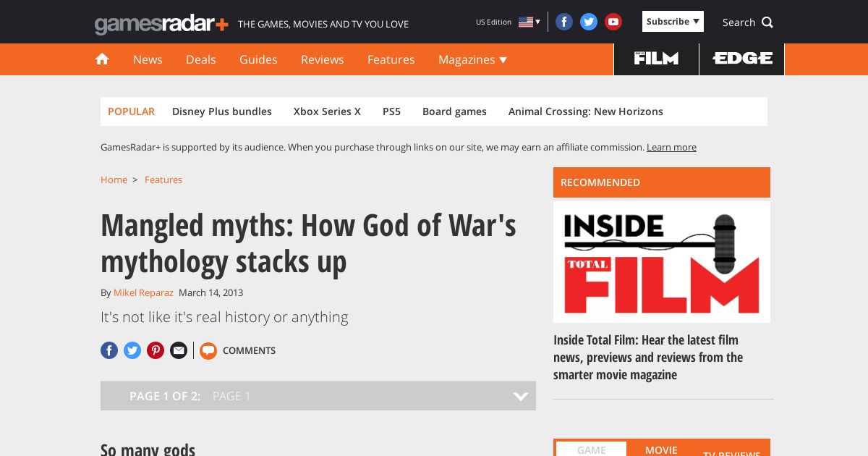Open the Inside Total Film thumbnail
This screenshot has height=456, width=868.
pos(662,262)
